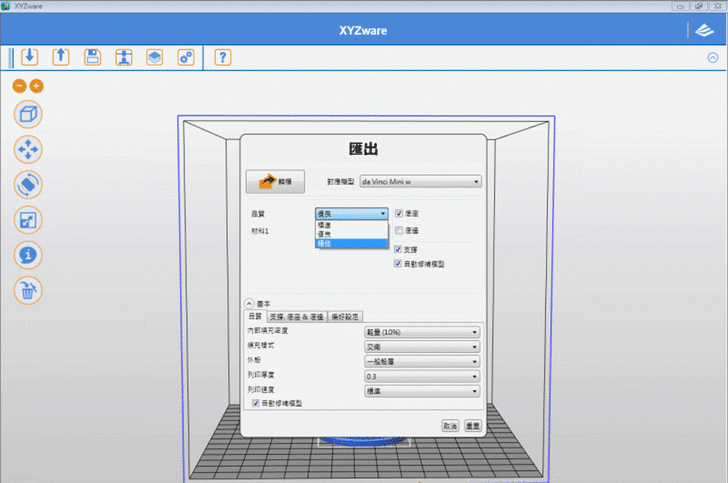Image resolution: width=728 pixels, height=483 pixels.
Task: Open the 列印厚度 0.3 dropdown
Action: tap(421, 375)
